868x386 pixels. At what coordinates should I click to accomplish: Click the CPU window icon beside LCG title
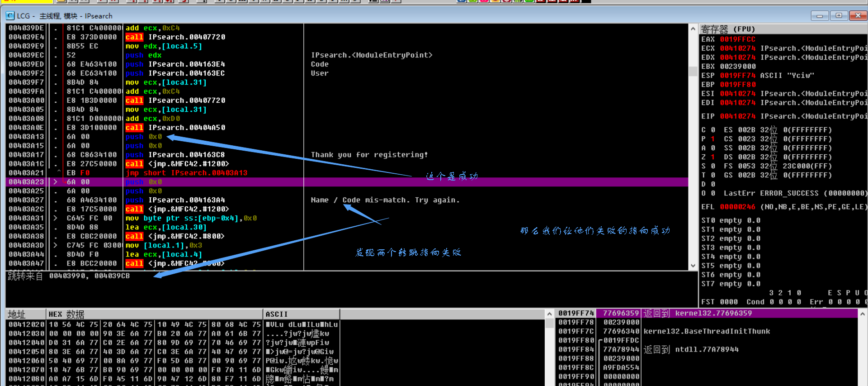click(x=10, y=16)
